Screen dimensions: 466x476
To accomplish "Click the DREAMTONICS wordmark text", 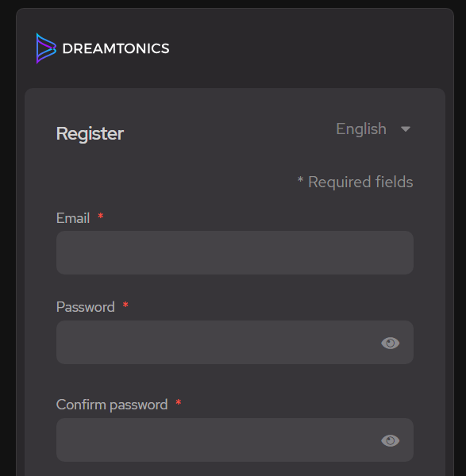I will [116, 48].
